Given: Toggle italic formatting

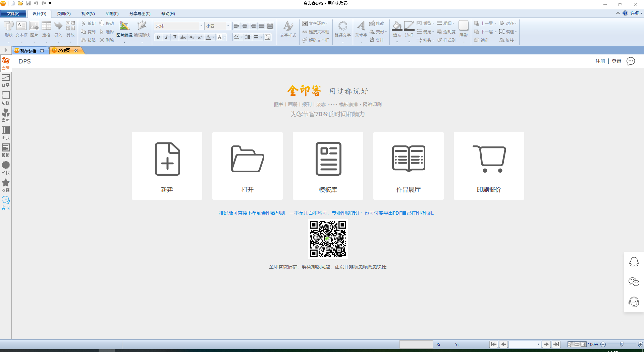Looking at the screenshot, I should click(x=166, y=37).
